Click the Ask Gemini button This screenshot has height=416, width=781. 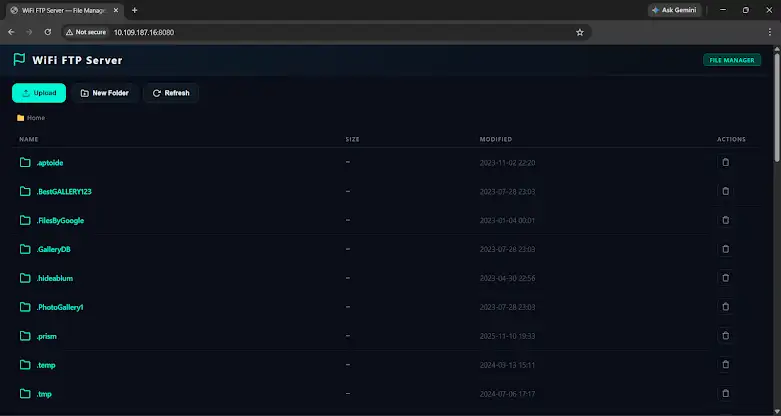(674, 10)
